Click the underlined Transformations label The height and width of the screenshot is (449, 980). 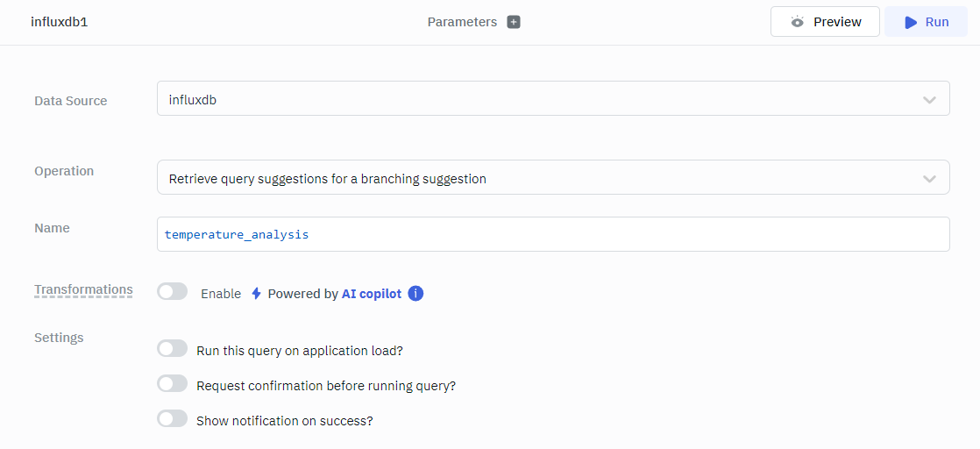tap(83, 289)
